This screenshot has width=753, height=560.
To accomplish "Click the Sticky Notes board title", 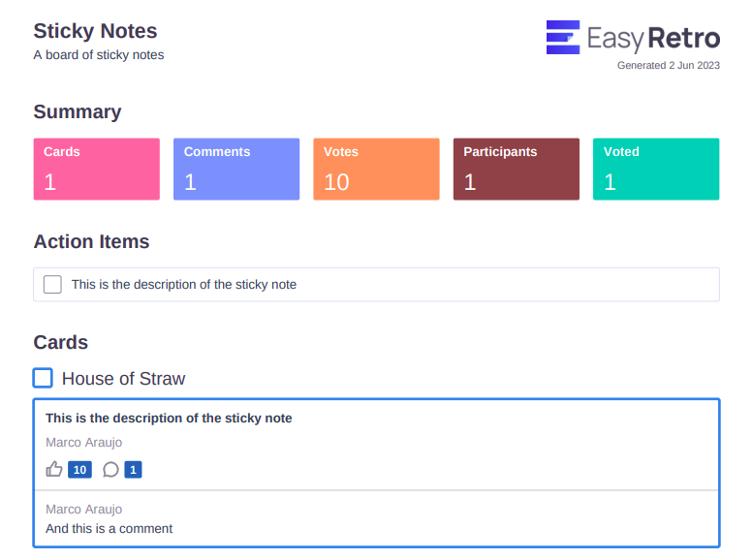I will [x=95, y=31].
